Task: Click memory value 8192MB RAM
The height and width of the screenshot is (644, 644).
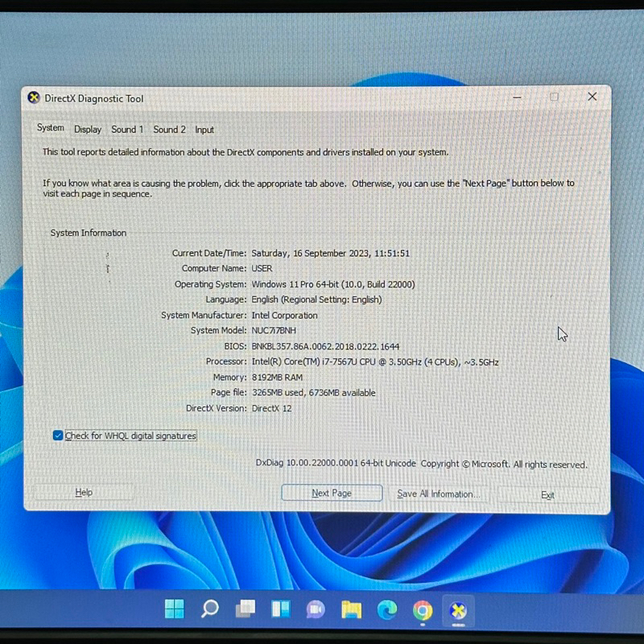Action: [x=277, y=377]
